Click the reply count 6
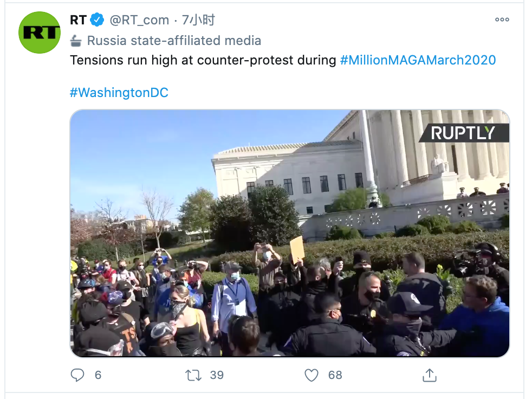This screenshot has height=399, width=532. coord(98,375)
